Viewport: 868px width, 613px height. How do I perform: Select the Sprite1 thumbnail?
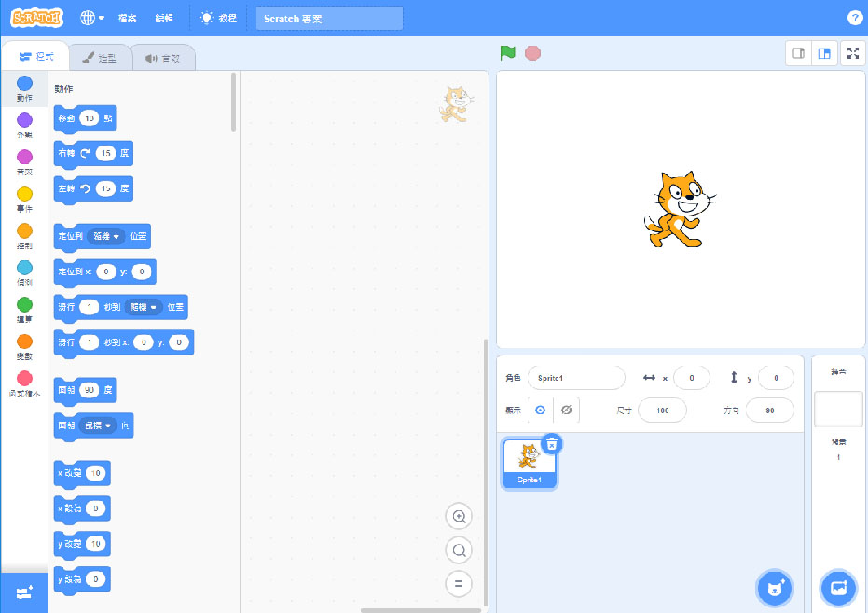coord(530,464)
